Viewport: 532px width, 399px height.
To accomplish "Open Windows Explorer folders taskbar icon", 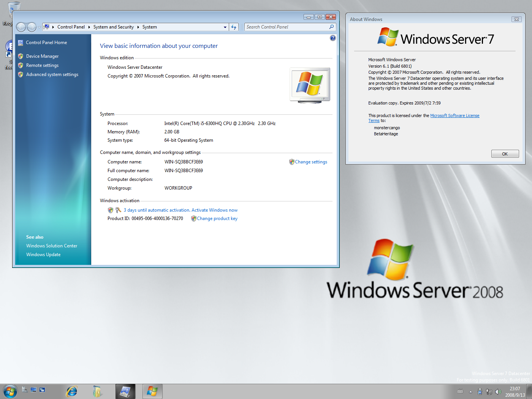I will (x=97, y=391).
